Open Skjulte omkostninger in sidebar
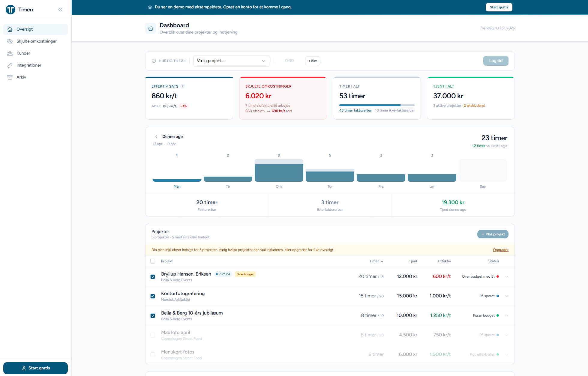This screenshot has height=376, width=588. tap(36, 41)
